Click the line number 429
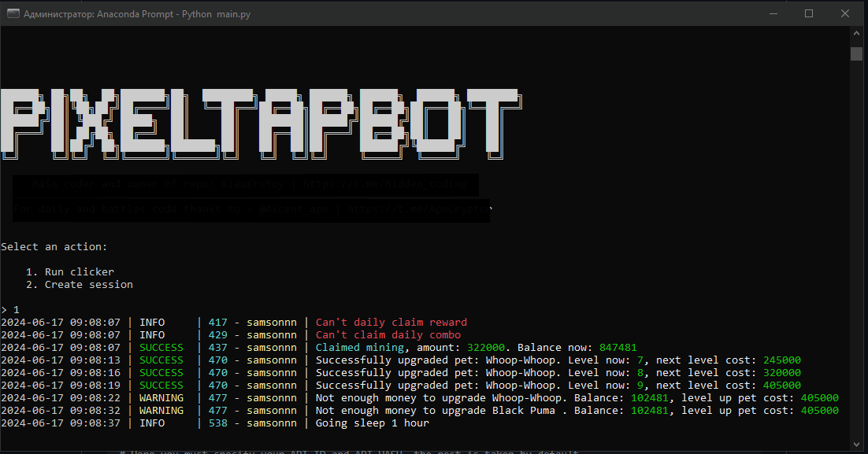 217,334
